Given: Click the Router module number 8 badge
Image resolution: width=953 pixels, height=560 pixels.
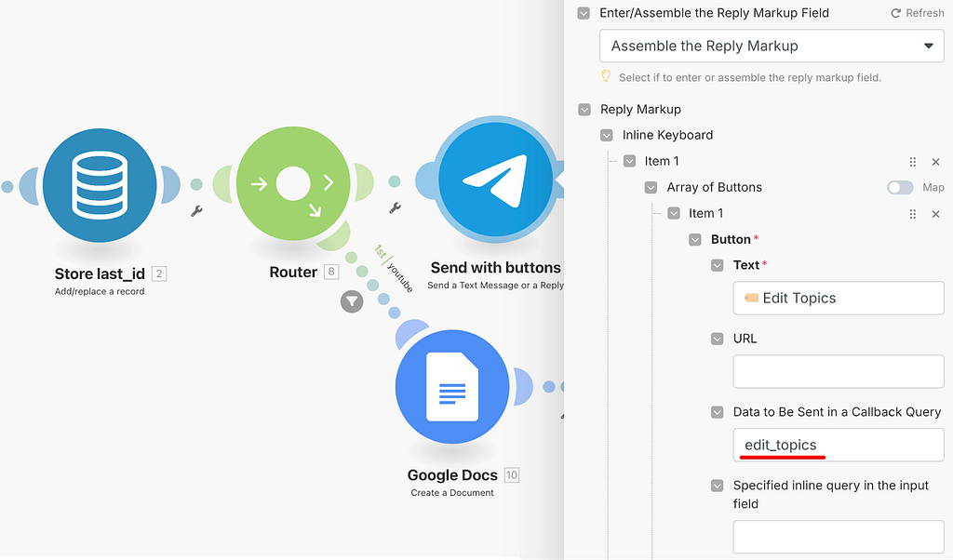Looking at the screenshot, I should 331,272.
